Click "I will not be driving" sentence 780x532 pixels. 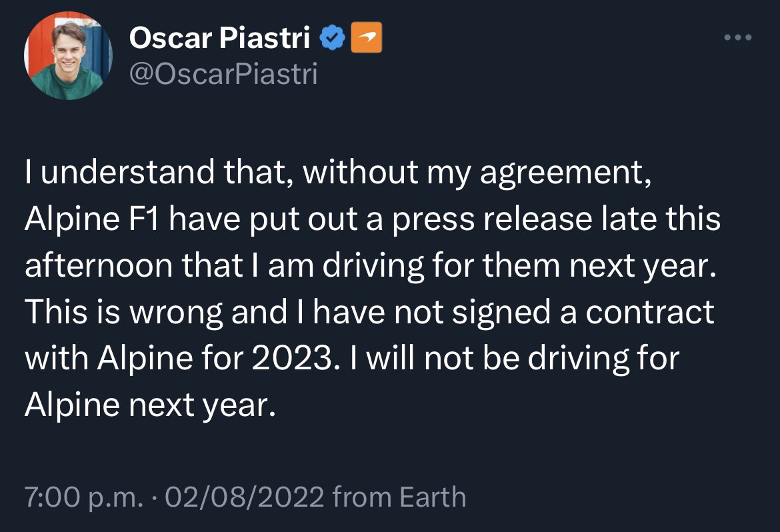tap(515, 359)
